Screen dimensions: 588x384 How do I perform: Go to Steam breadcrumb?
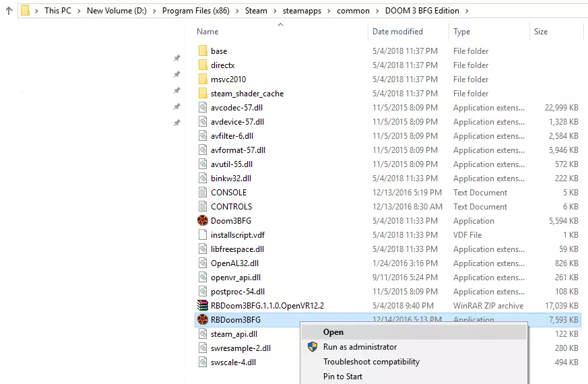click(256, 11)
